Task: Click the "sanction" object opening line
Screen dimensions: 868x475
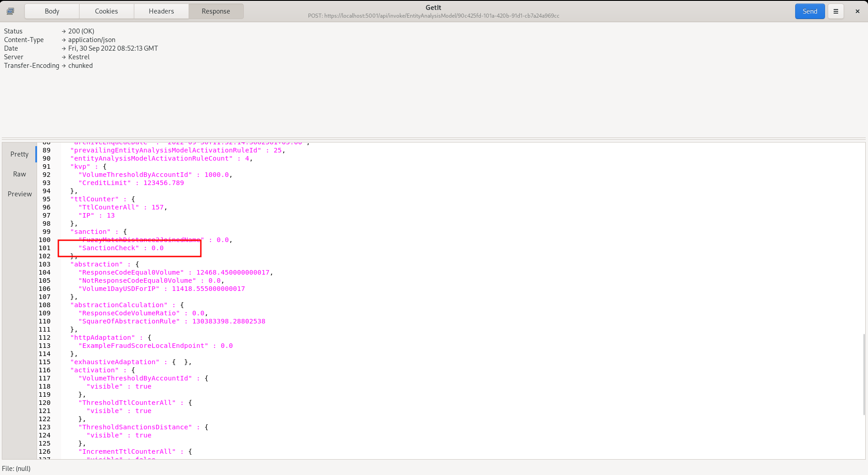Action: (99, 232)
